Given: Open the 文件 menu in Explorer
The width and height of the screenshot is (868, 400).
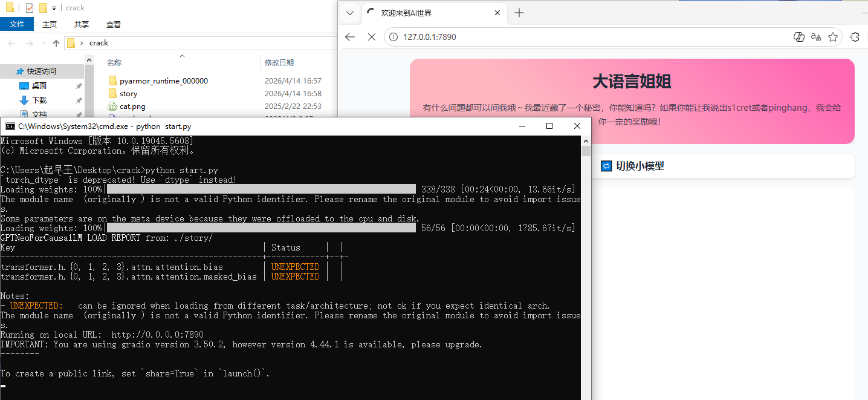Looking at the screenshot, I should 17,24.
